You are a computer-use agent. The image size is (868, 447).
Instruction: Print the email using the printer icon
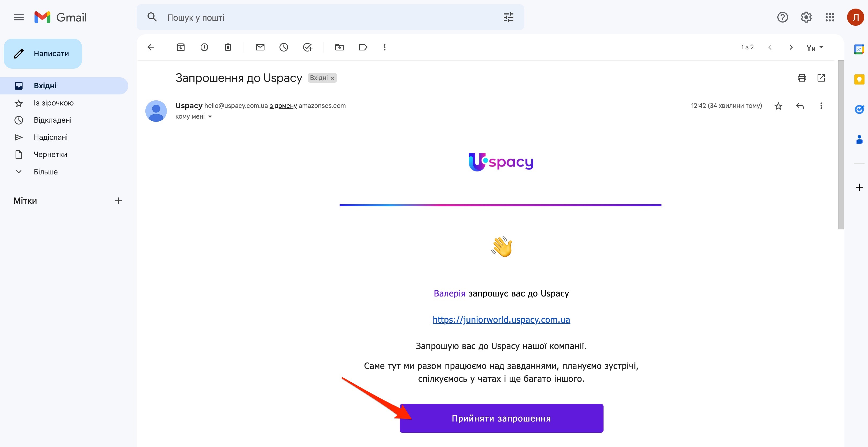pos(802,78)
